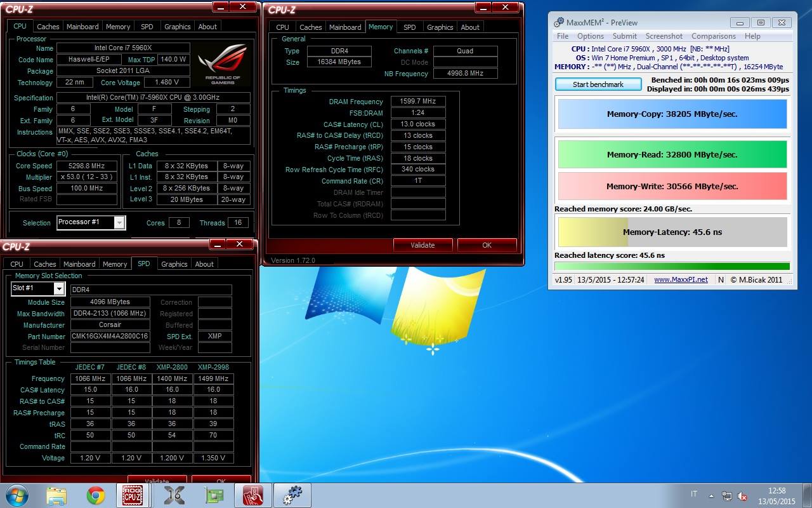This screenshot has height=508, width=812.
Task: Click the XMP-2998 frequency 1499 MHz
Action: click(x=213, y=378)
